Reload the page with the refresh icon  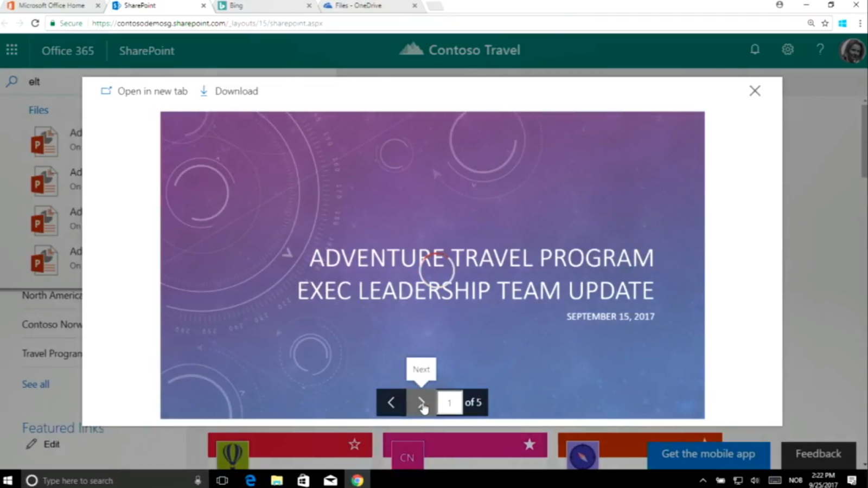[35, 23]
